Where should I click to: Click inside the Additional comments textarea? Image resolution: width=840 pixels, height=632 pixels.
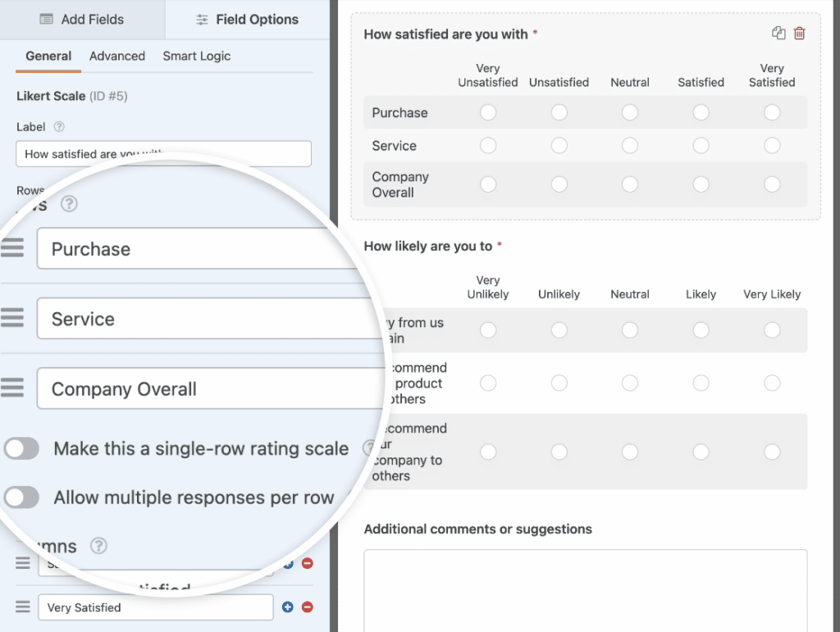click(587, 590)
